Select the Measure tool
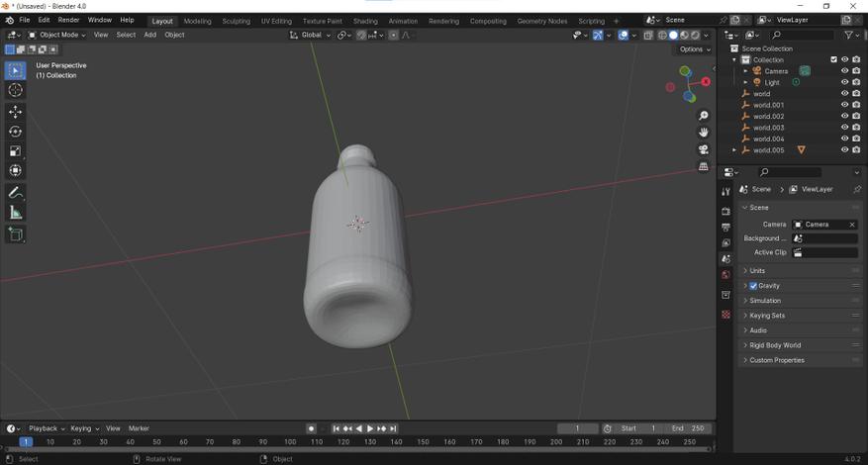The width and height of the screenshot is (868, 465). pos(15,213)
